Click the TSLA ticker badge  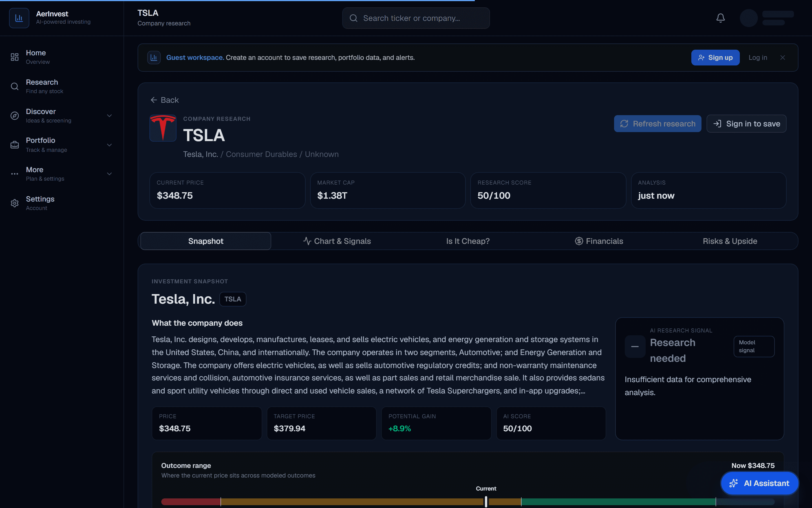click(x=233, y=299)
